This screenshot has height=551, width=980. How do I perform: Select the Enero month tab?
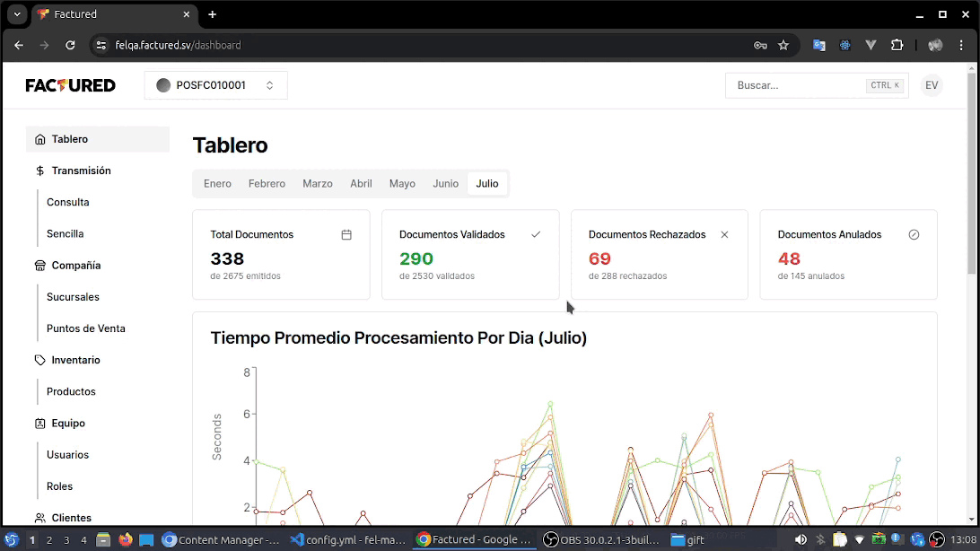217,183
